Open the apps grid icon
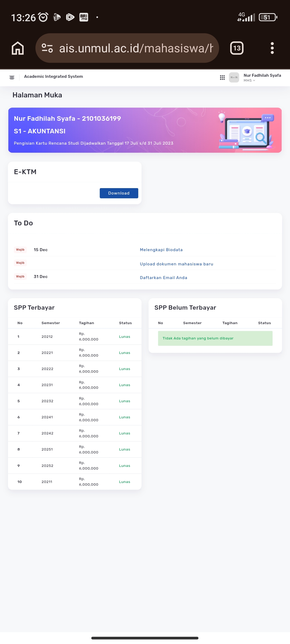Screen dimensions: 290x644 click(222, 78)
